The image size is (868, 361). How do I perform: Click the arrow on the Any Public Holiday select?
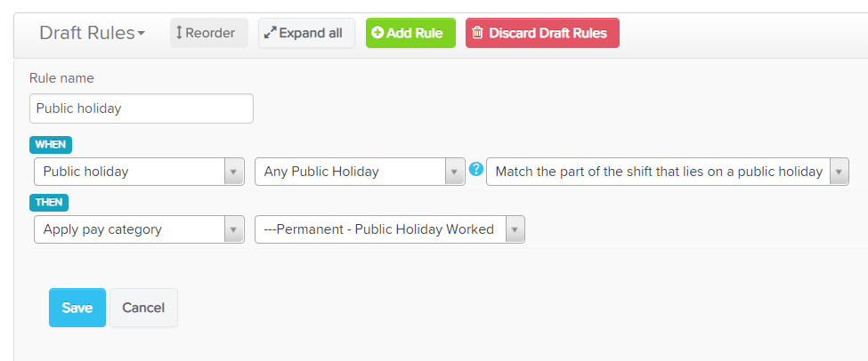tap(455, 172)
